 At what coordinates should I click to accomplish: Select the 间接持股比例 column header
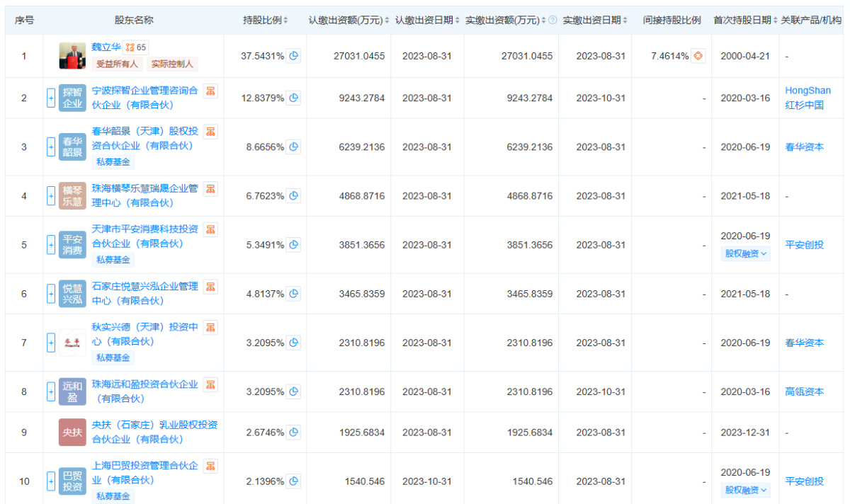(x=671, y=21)
